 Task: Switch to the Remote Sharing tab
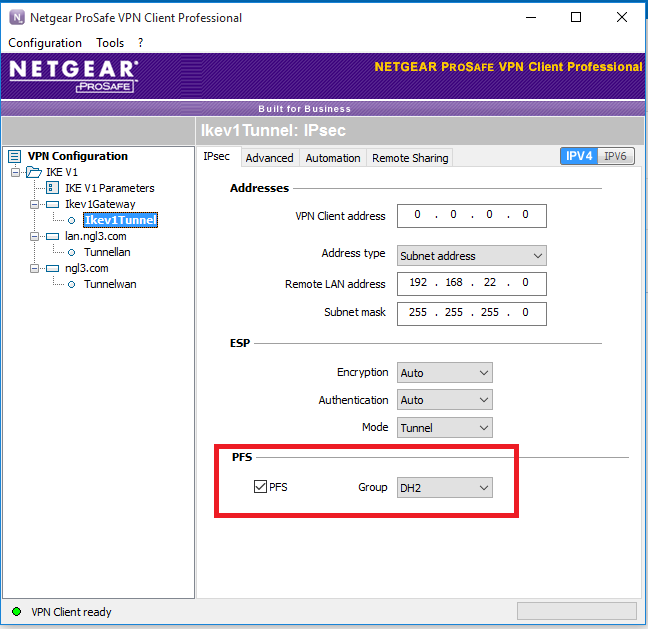coord(410,158)
